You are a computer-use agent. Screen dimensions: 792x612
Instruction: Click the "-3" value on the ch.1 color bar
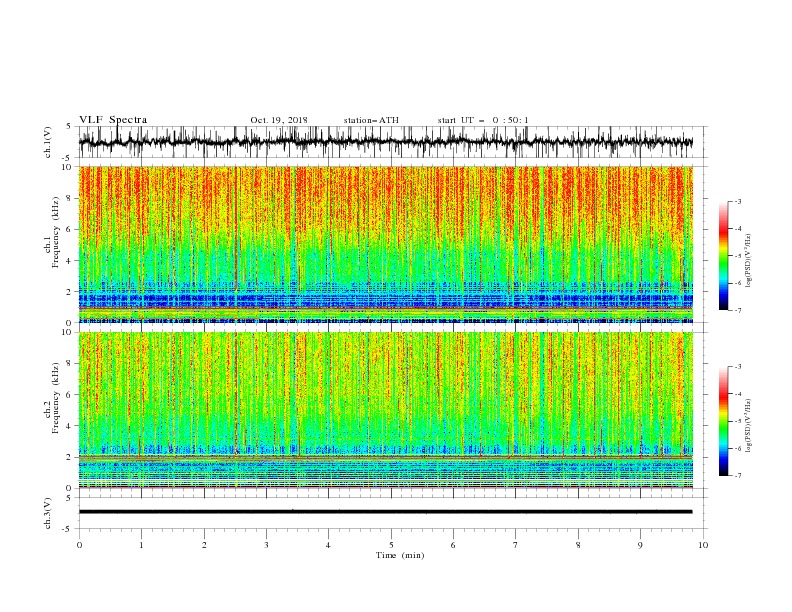coord(737,201)
